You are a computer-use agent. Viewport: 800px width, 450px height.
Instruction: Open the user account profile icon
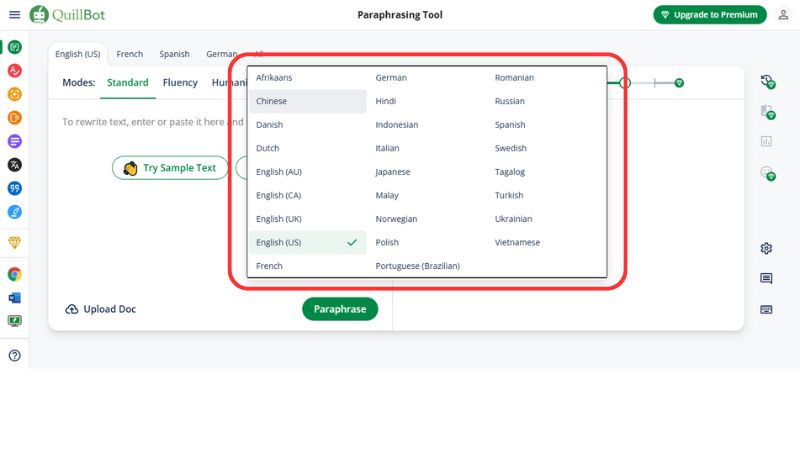coord(783,15)
